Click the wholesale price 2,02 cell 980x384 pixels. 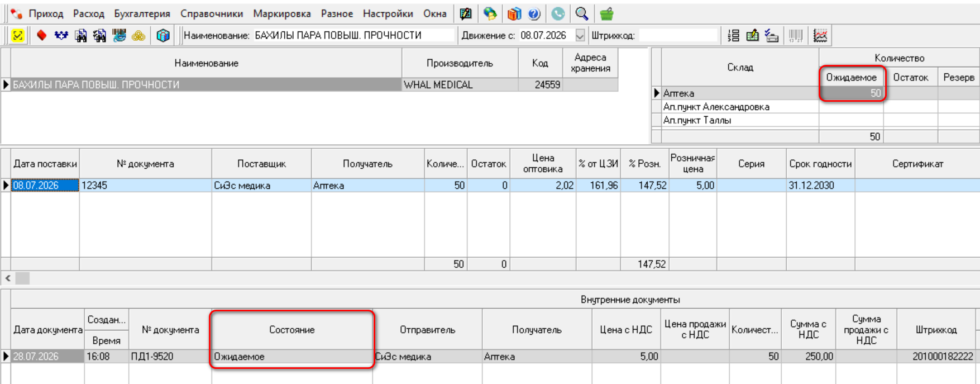tap(543, 185)
